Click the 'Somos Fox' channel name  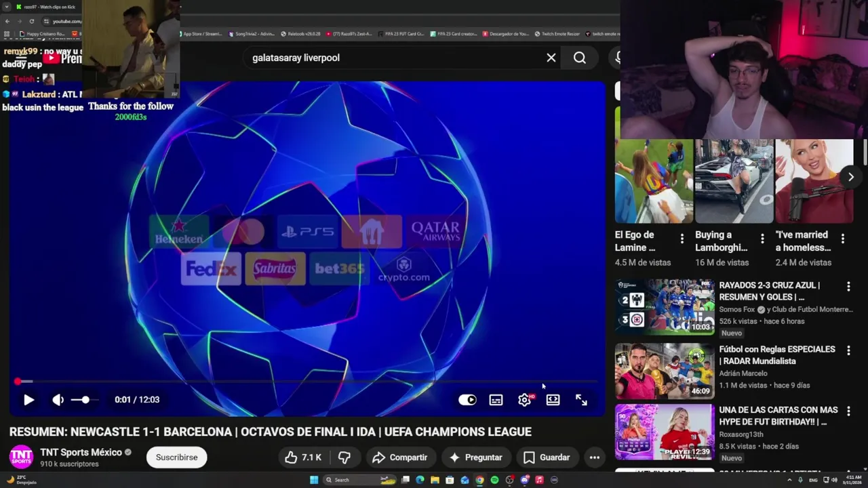(737, 310)
